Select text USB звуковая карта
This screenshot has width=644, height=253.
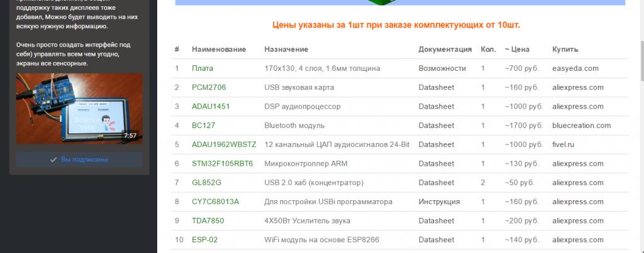pos(299,87)
